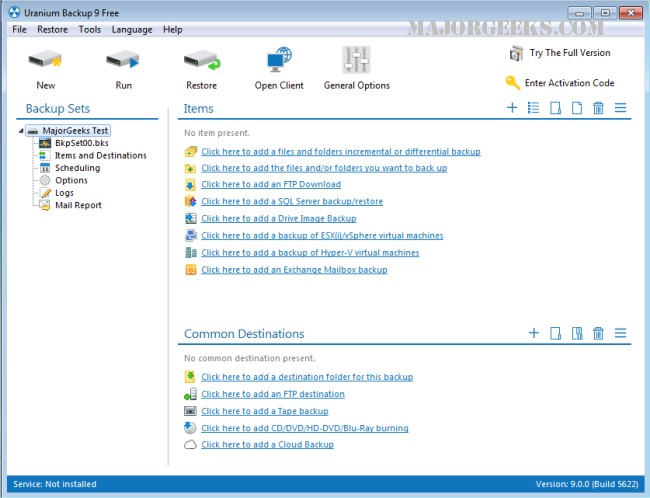
Task: Click the Open Client monitor icon
Action: 279,60
